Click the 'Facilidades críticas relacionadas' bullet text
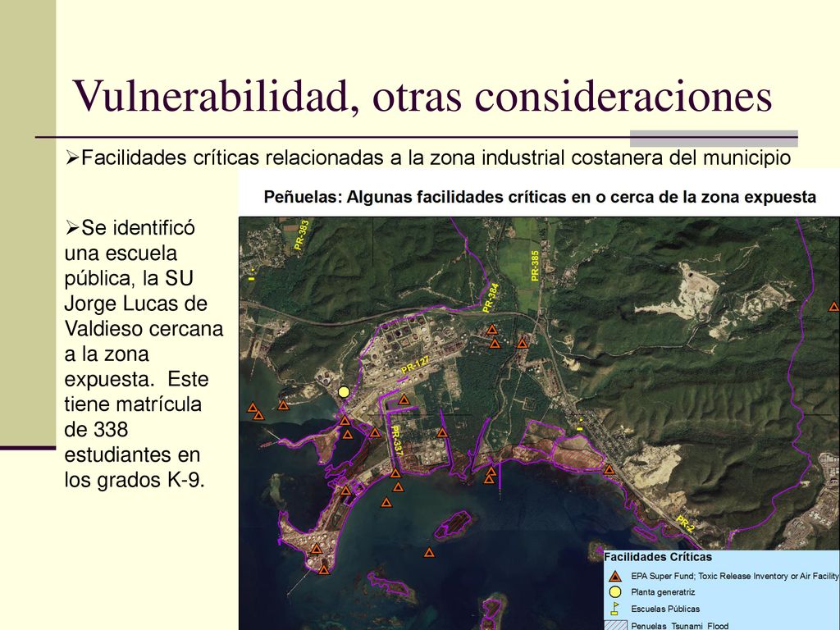This screenshot has height=630, width=840. pos(436,158)
